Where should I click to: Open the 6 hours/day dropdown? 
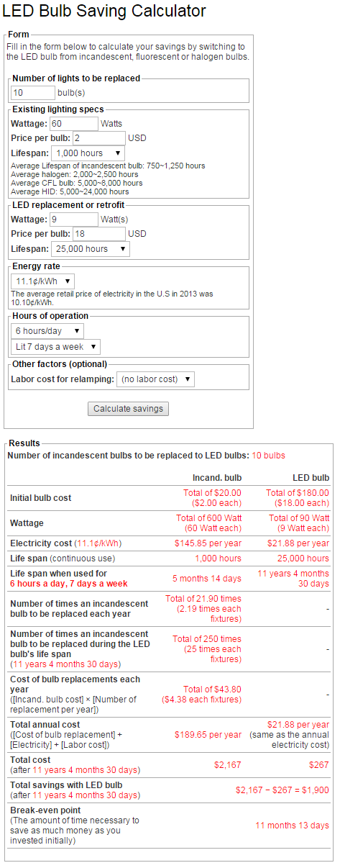(x=47, y=331)
